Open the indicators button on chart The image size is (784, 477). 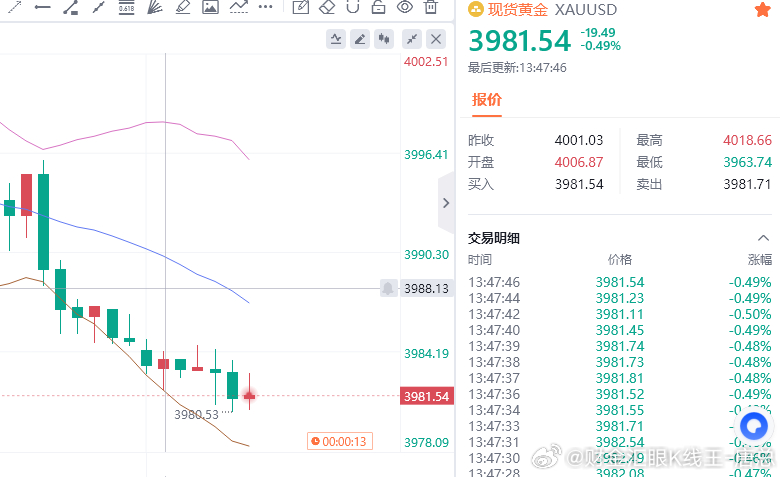point(336,38)
